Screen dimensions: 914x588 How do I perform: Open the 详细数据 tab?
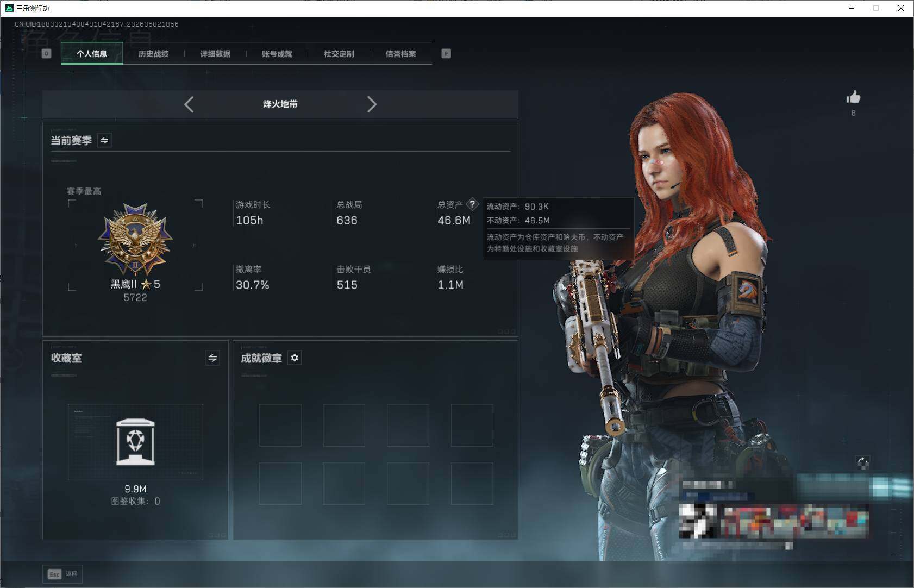pos(215,53)
